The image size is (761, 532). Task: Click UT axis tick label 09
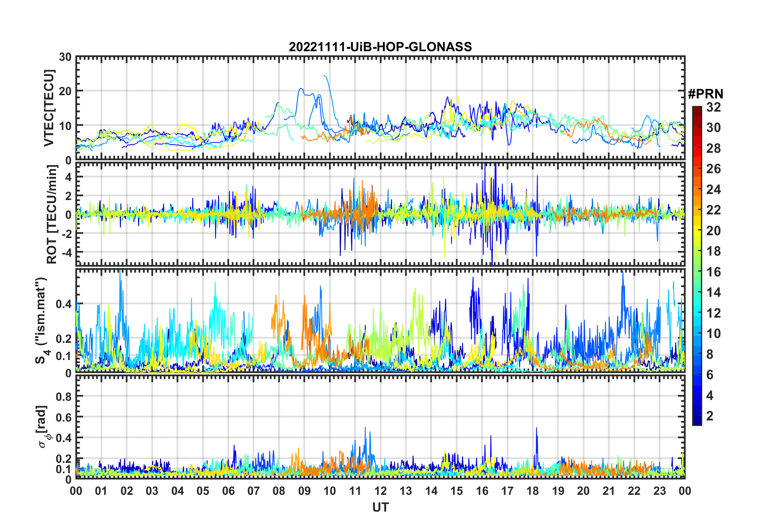304,491
